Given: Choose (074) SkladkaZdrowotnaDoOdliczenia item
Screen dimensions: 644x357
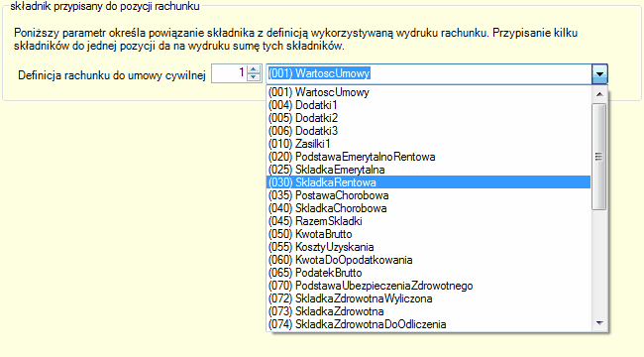Looking at the screenshot, I should 428,324.
